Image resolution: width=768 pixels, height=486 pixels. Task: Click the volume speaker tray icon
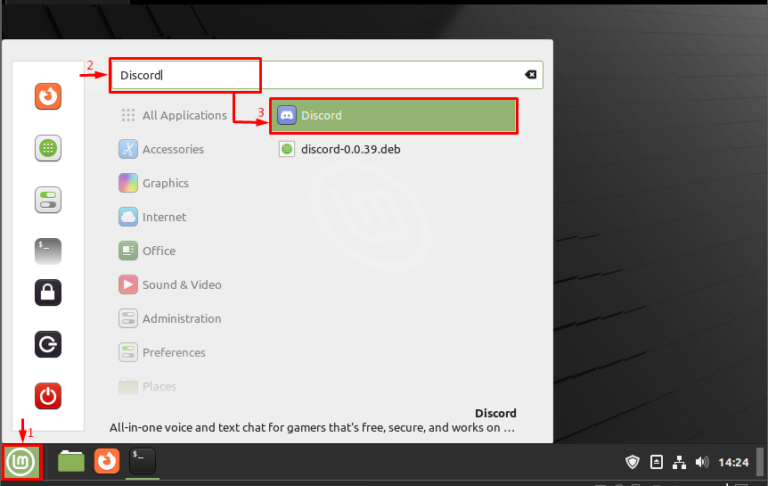(702, 462)
